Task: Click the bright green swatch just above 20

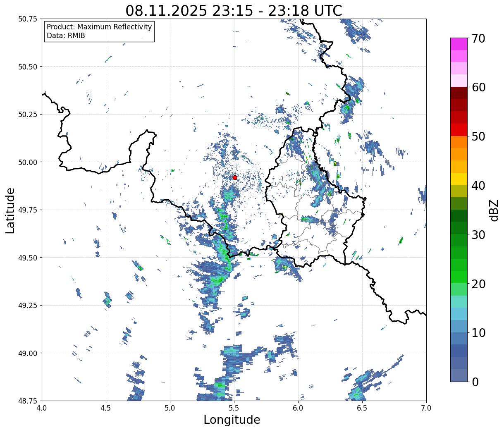Action: pyautogui.click(x=459, y=277)
